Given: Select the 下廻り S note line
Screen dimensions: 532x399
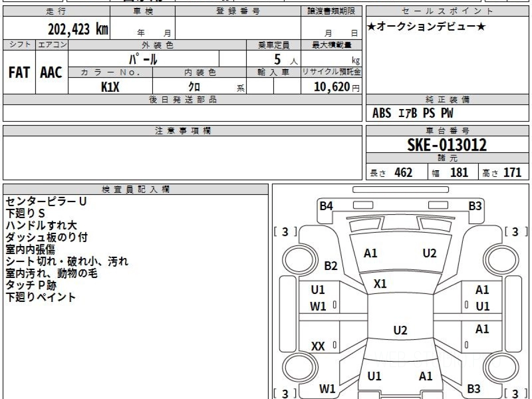Looking at the screenshot, I should [25, 213].
